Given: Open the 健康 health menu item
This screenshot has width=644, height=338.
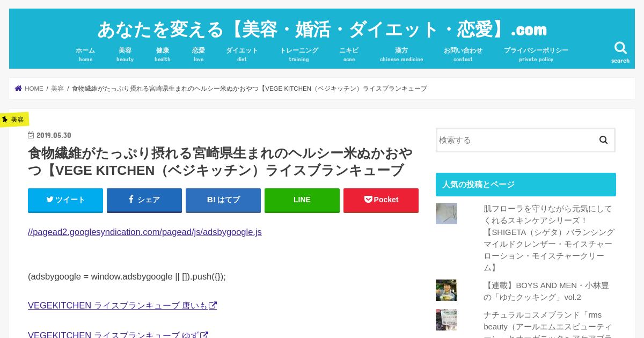Looking at the screenshot, I should coord(163,54).
